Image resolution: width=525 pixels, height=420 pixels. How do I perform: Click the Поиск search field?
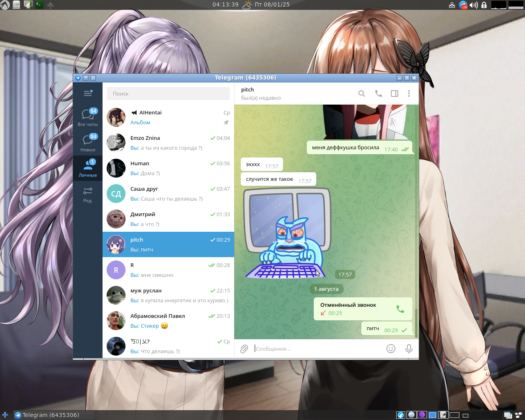(168, 94)
